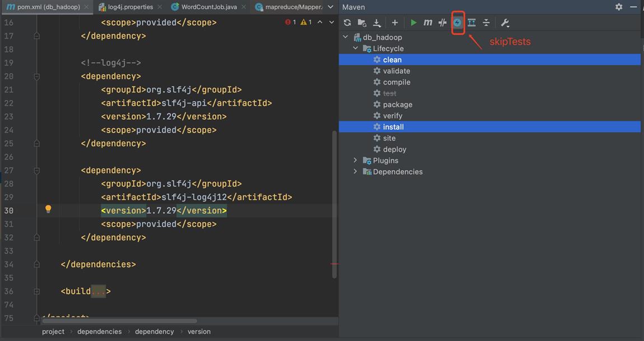This screenshot has width=644, height=341.
Task: Click the intention lightbulb on line 30
Action: [x=49, y=209]
